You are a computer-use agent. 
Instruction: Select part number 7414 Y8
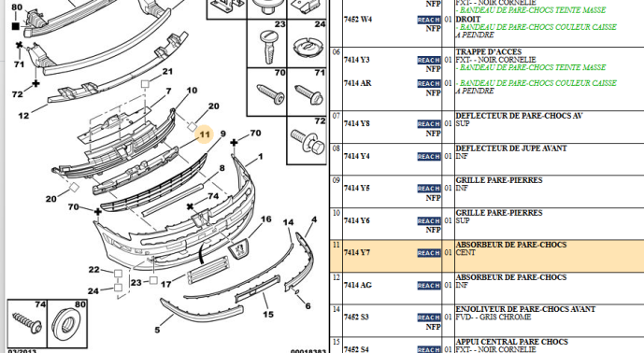point(357,123)
